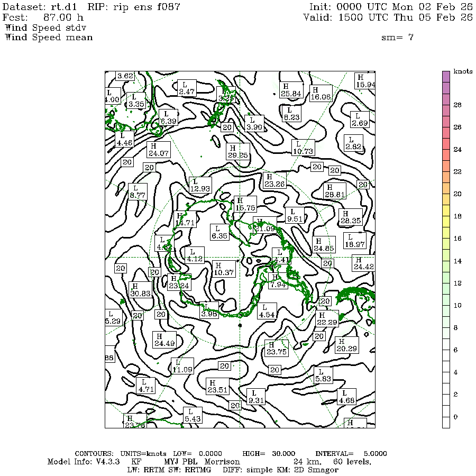
Task: Select the 'H 15.94' marker at top right
Action: (x=365, y=81)
